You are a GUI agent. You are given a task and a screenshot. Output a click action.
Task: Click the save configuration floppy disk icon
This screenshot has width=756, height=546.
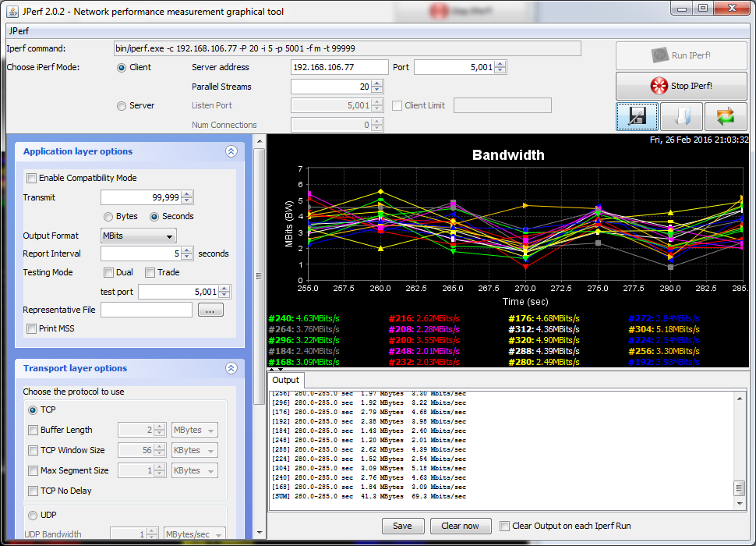pos(637,116)
